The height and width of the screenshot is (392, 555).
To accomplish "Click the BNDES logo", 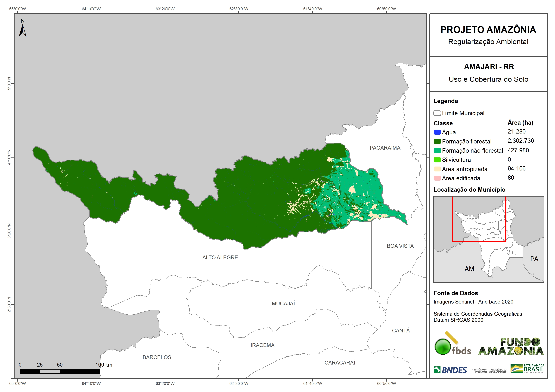I will coord(450,370).
